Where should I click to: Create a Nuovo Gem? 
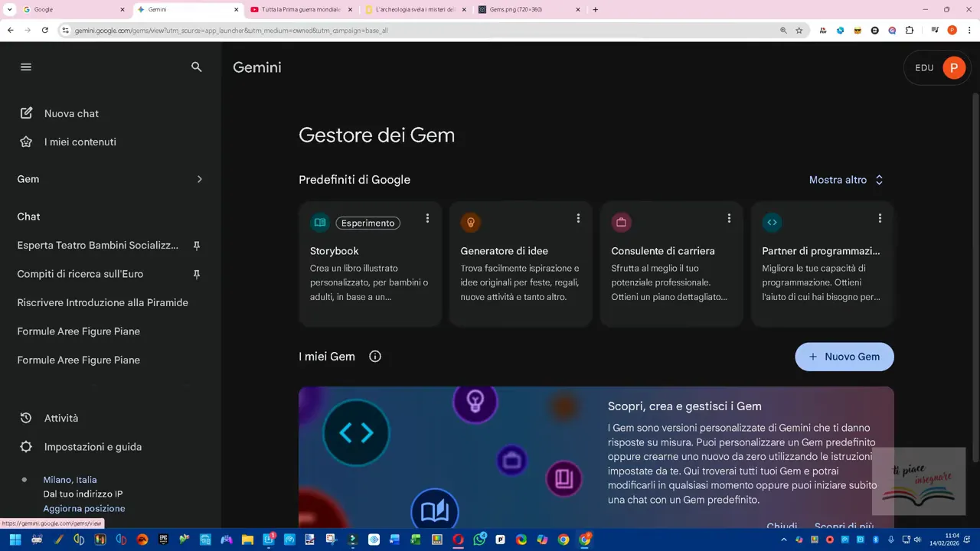(x=844, y=357)
